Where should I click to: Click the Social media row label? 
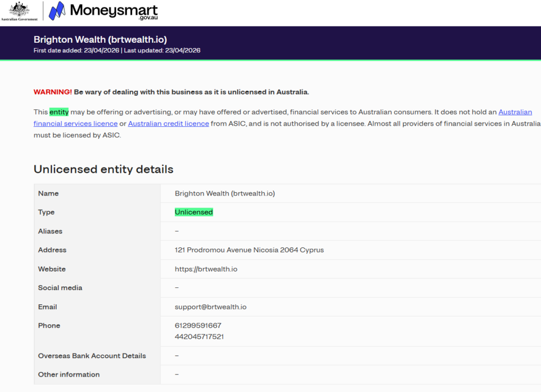[60, 288]
